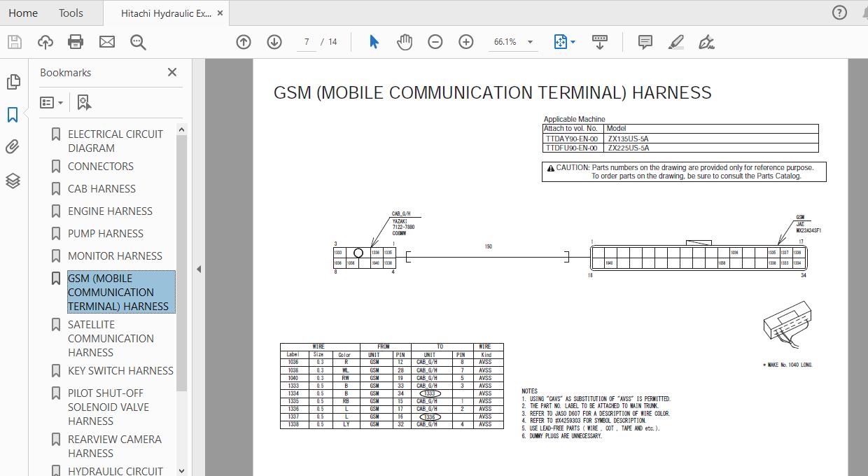Select PUMP HARNESS bookmark
The image size is (868, 476).
point(106,233)
